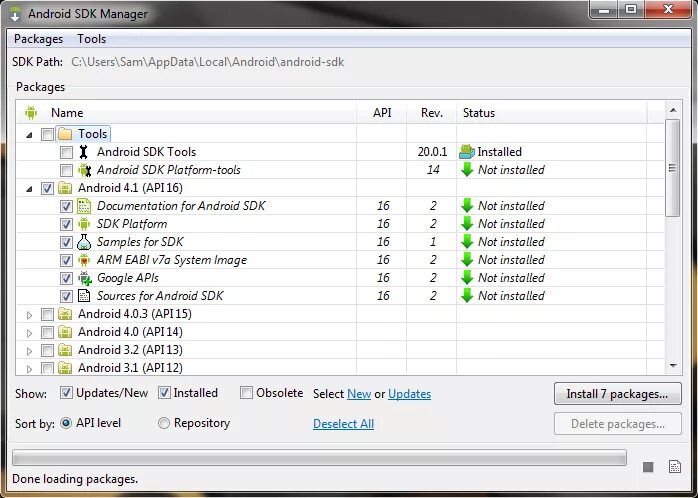This screenshot has height=498, width=698.
Task: Click the Status column header
Action: coord(552,113)
